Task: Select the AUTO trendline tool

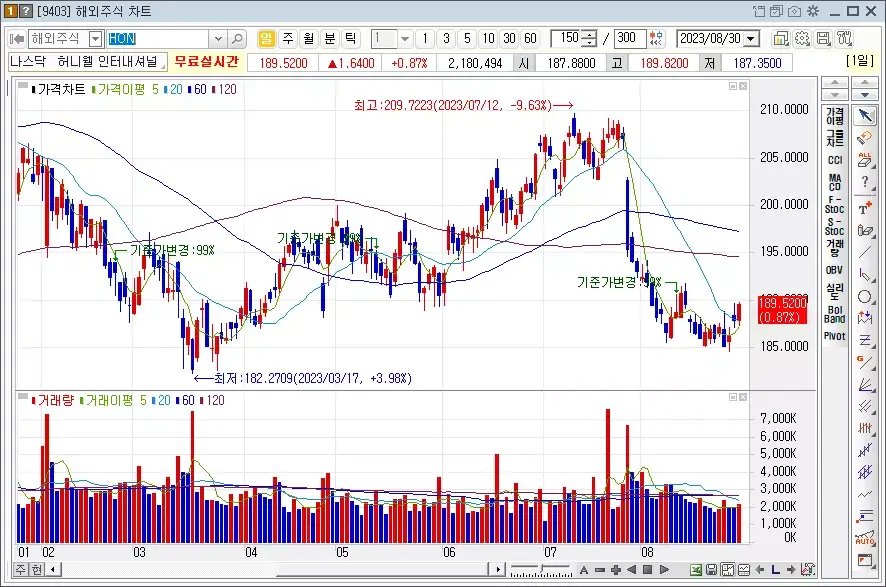Action: tap(865, 538)
